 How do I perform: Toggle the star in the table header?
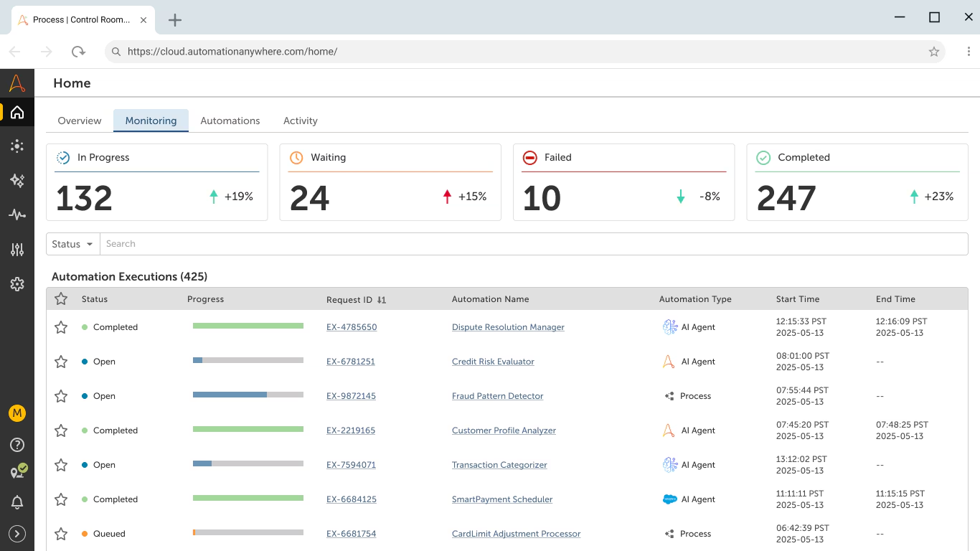61,298
